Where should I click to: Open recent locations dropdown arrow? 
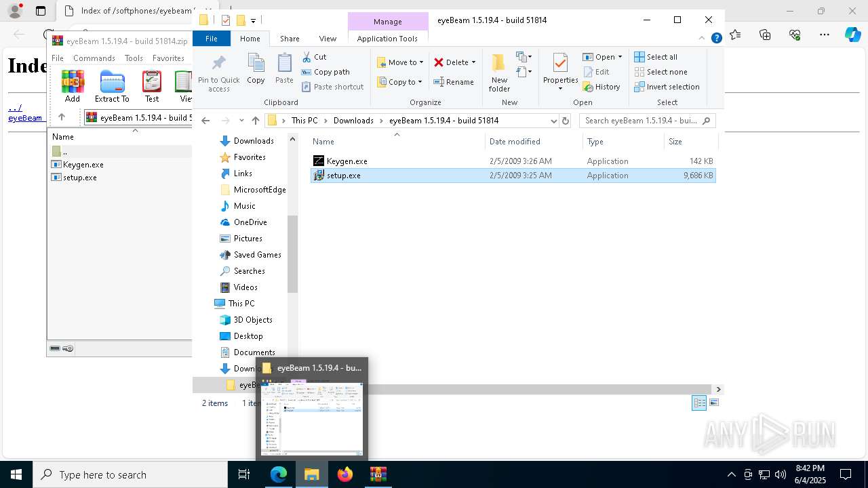(x=241, y=121)
